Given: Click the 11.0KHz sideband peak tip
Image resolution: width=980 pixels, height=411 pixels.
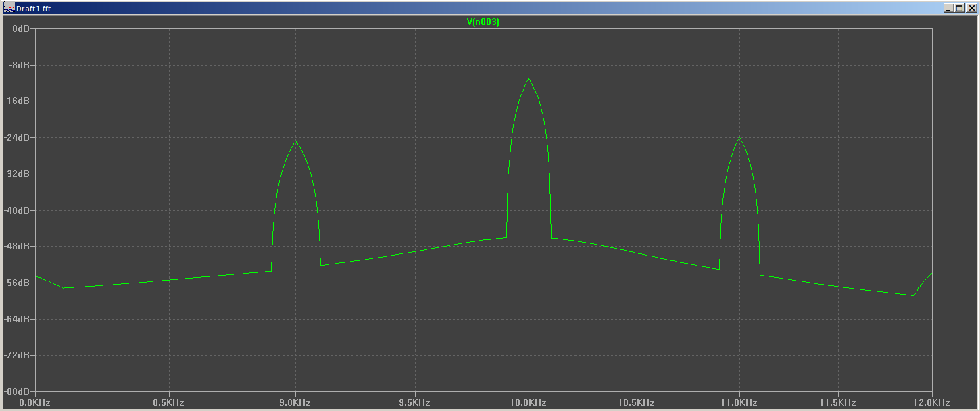Looking at the screenshot, I should click(x=739, y=137).
